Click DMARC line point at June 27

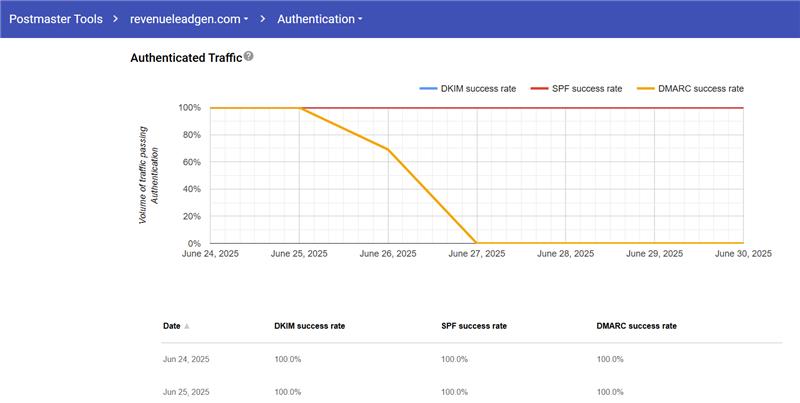tap(477, 243)
